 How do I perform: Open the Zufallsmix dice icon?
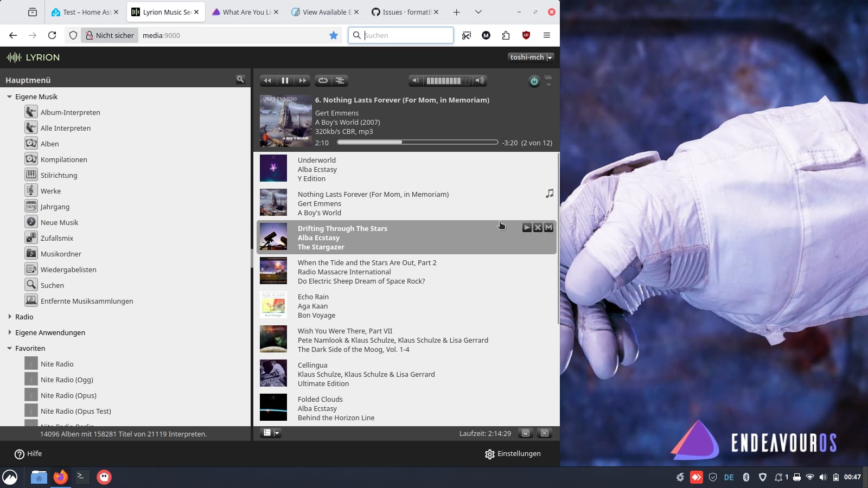(x=31, y=237)
